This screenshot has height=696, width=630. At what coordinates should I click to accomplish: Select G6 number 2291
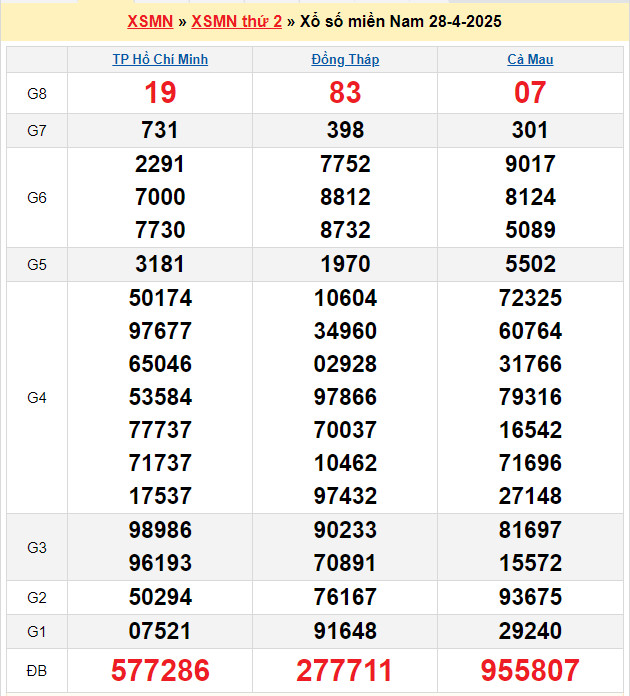(x=160, y=164)
